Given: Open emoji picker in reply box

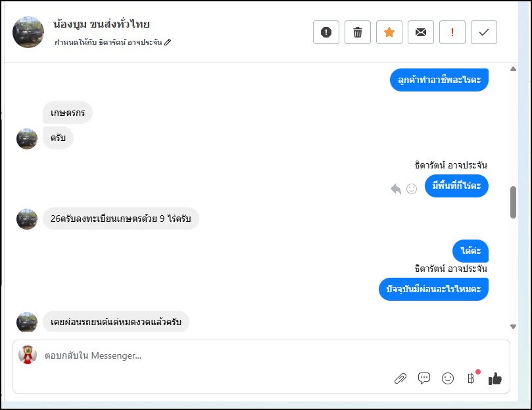Looking at the screenshot, I should click(x=448, y=378).
